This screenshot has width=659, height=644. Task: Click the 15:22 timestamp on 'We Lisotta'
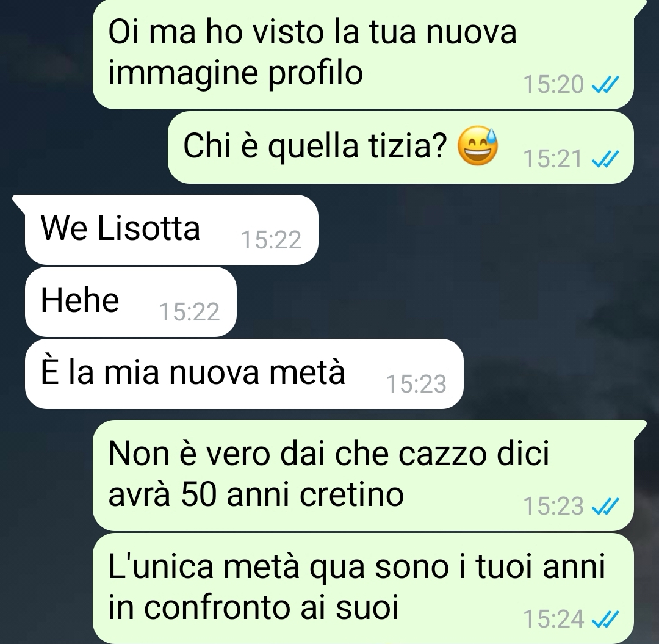[271, 240]
